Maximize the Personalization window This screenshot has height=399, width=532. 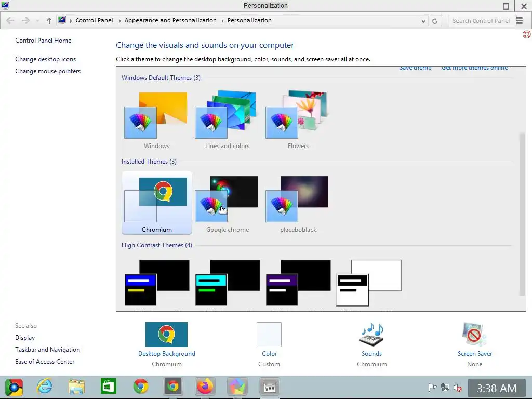point(506,6)
